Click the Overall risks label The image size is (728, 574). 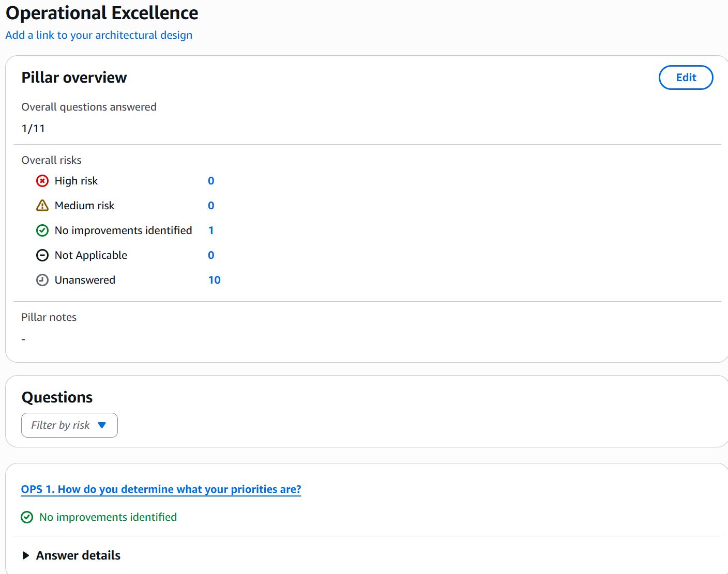coord(51,160)
